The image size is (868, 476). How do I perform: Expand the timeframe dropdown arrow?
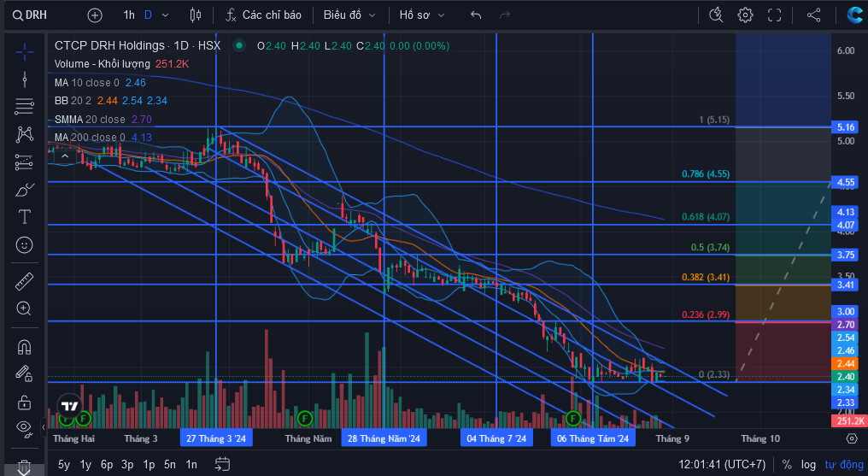[x=165, y=15]
